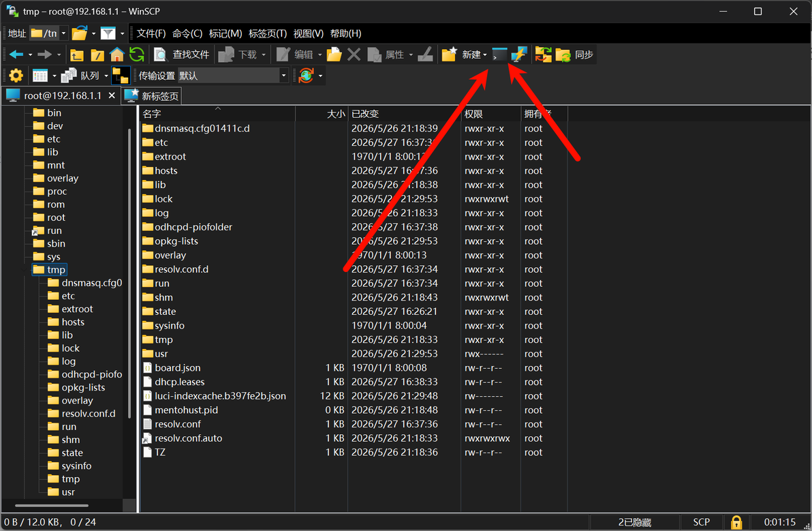The width and height of the screenshot is (812, 531).
Task: Open the Tabs (标签页) menu
Action: tap(268, 33)
